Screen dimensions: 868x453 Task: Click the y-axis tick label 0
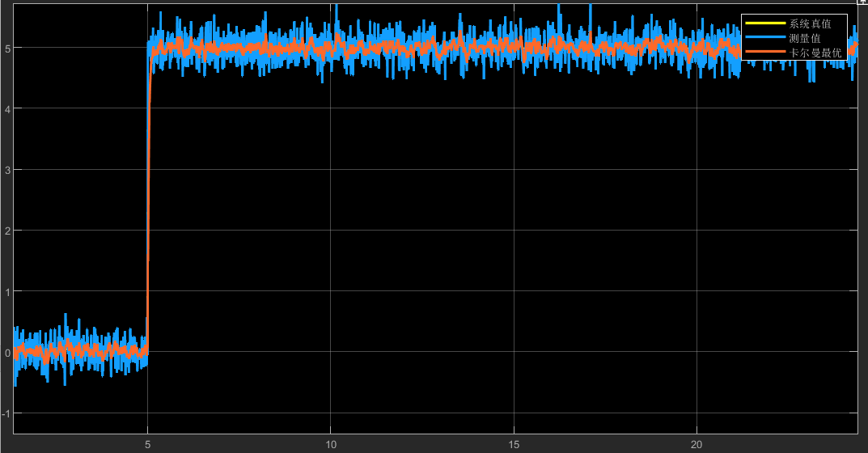(x=8, y=354)
